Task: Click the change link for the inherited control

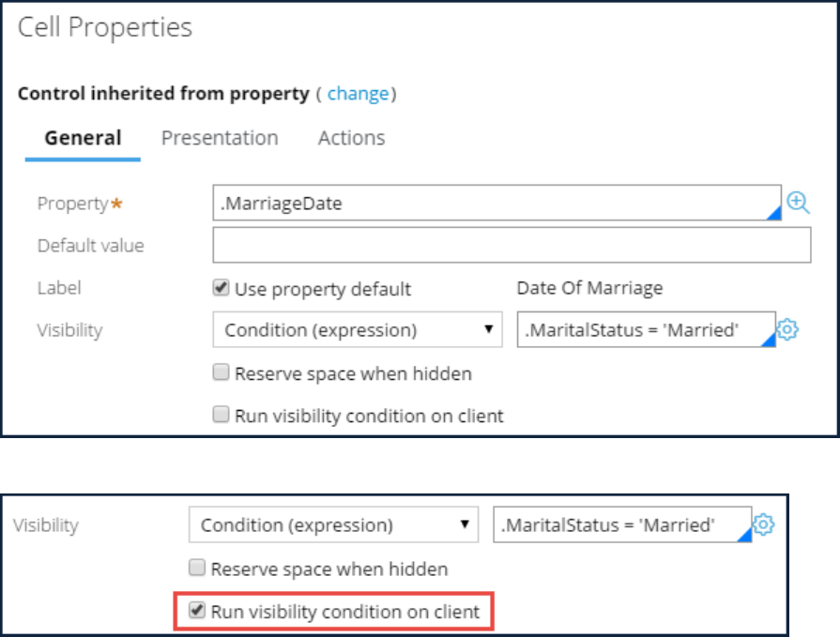Action: click(358, 94)
